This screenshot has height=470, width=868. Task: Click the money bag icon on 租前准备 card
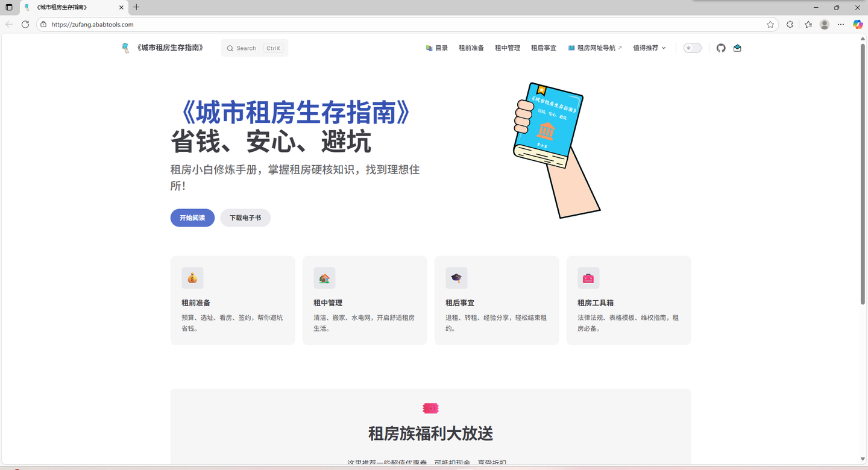point(192,278)
